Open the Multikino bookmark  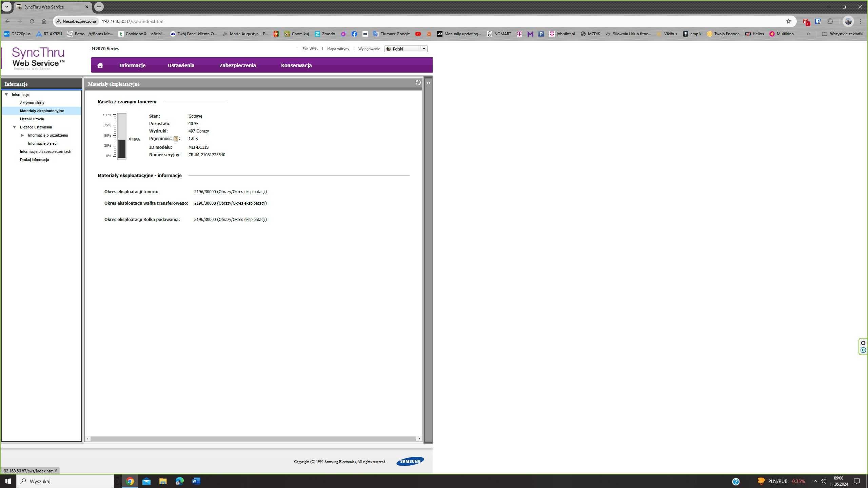(x=782, y=34)
